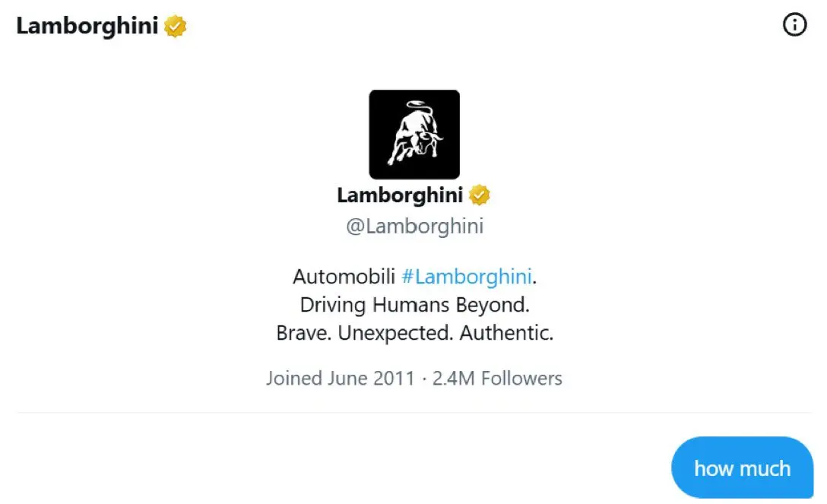This screenshot has height=504, width=827.
Task: Open the profile via the bold Lamborghini name under the avatar
Action: [400, 195]
